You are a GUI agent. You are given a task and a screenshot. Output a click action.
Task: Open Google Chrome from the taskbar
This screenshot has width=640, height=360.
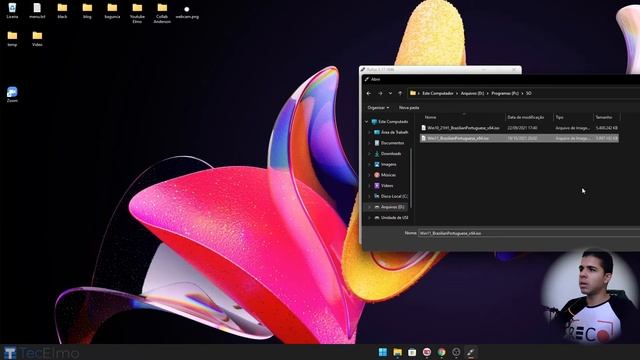point(441,352)
